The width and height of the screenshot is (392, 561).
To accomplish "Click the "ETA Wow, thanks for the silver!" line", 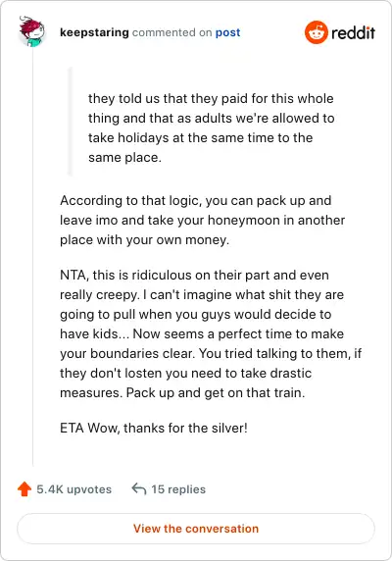I will [x=154, y=428].
